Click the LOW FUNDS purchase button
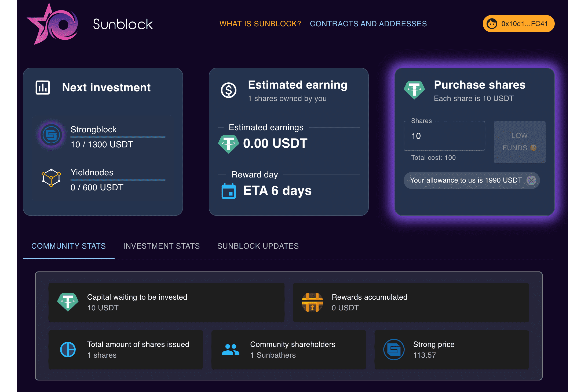Screen dimensions: 588x392 click(x=519, y=142)
